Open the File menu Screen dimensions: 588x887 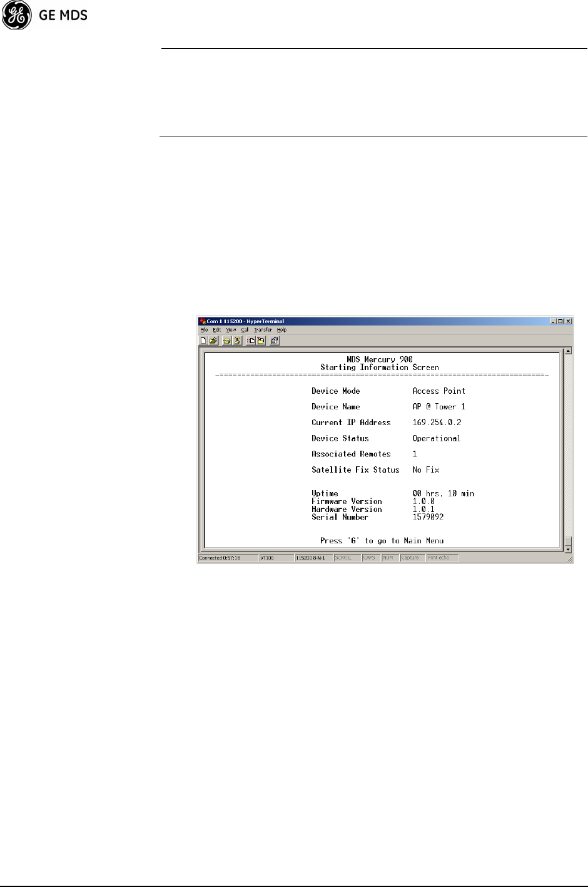pos(204,330)
